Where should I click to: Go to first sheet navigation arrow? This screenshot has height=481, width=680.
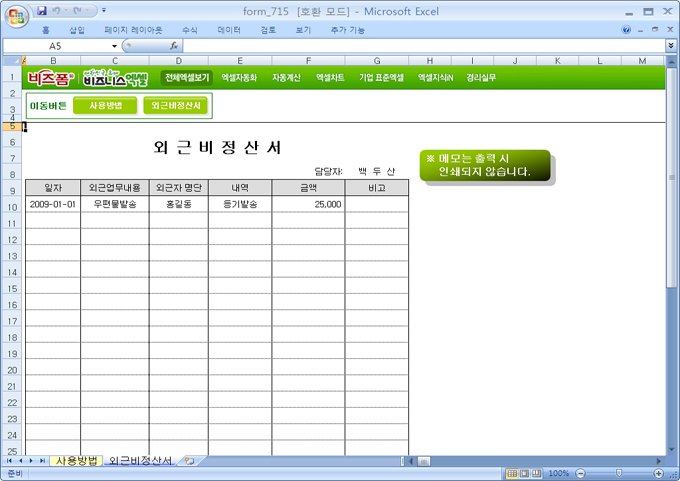9,461
